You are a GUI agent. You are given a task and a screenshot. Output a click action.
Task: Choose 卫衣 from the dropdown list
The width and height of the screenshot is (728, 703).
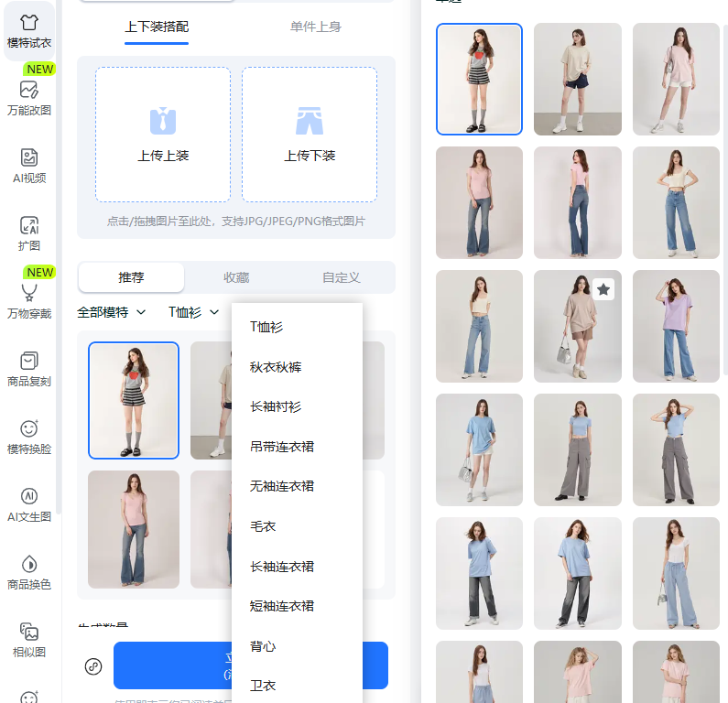[x=297, y=686]
